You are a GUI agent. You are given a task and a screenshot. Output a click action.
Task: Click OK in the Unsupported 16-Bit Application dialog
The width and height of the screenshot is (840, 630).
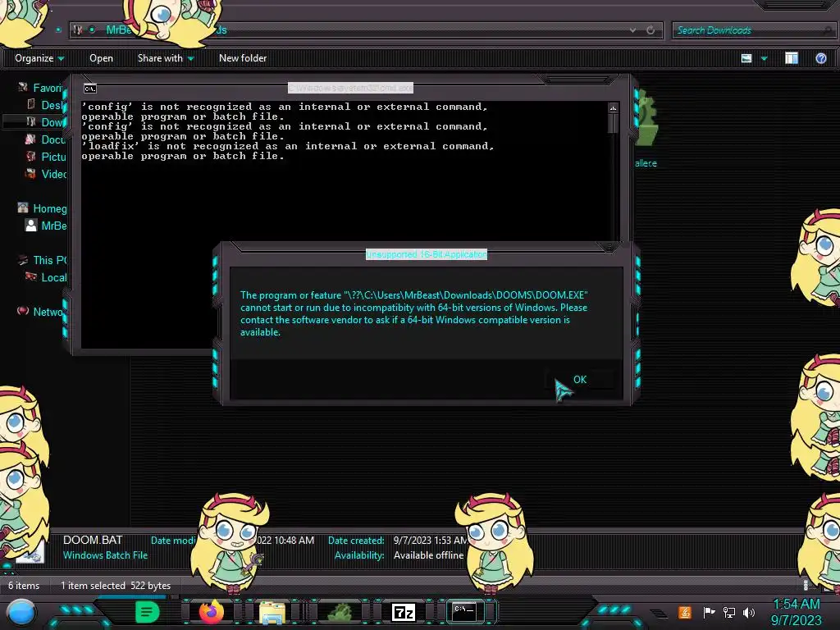point(580,379)
